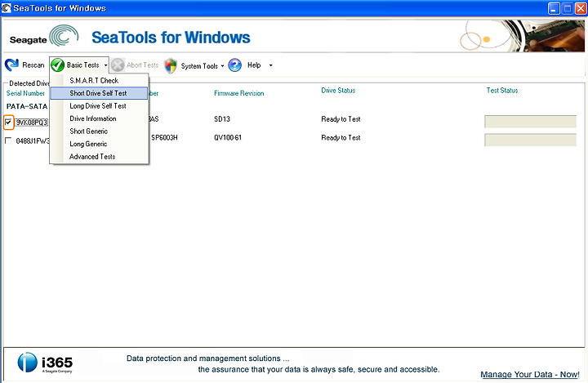Click the Help button label
This screenshot has width=588, height=383.
254,65
